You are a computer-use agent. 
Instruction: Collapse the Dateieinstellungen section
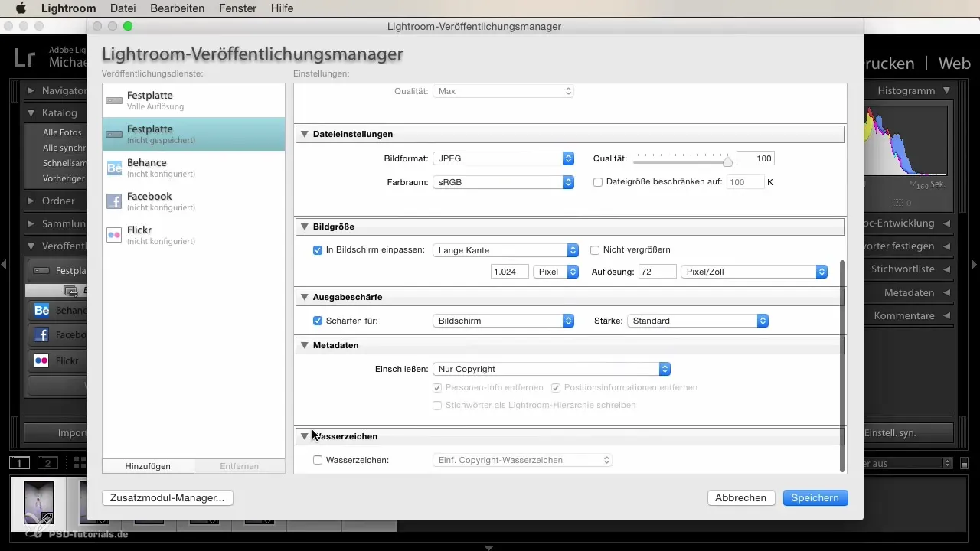coord(304,134)
